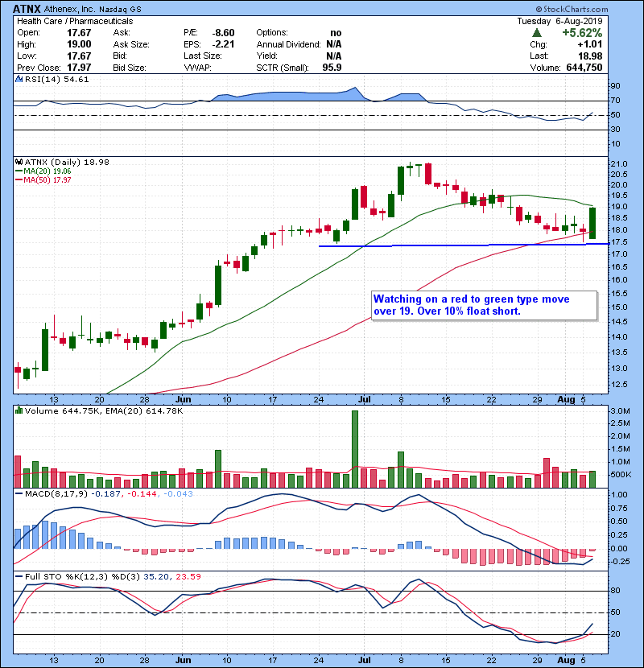The width and height of the screenshot is (644, 668).
Task: Click the green MA(20) legend line marker
Action: coord(19,171)
